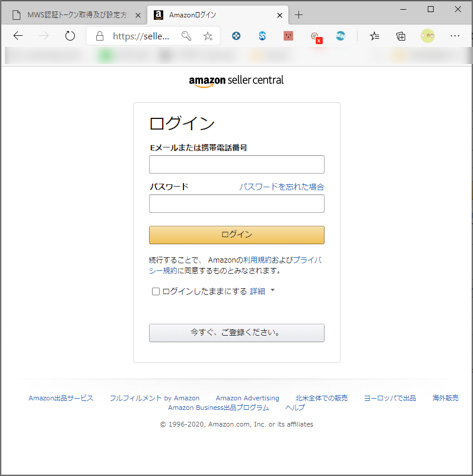Check the ログインしたままにする checkbox
This screenshot has height=476, width=473.
tap(156, 291)
